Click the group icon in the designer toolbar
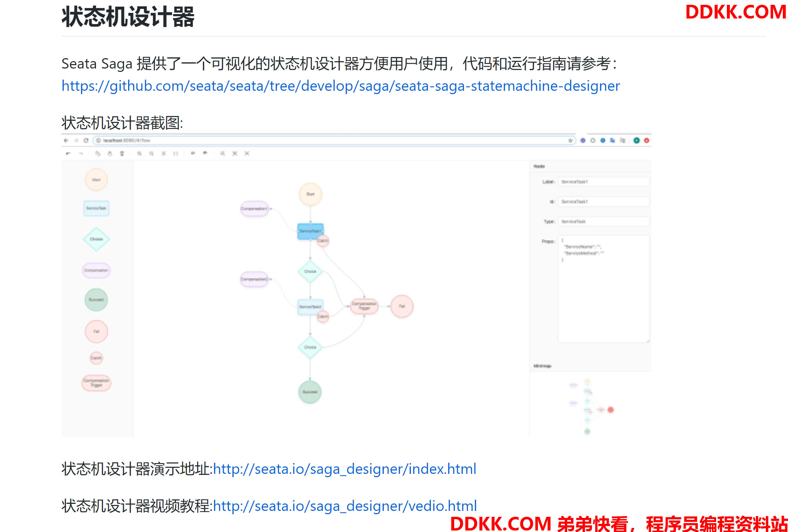Screen dimensions: 788x532 pos(235,153)
